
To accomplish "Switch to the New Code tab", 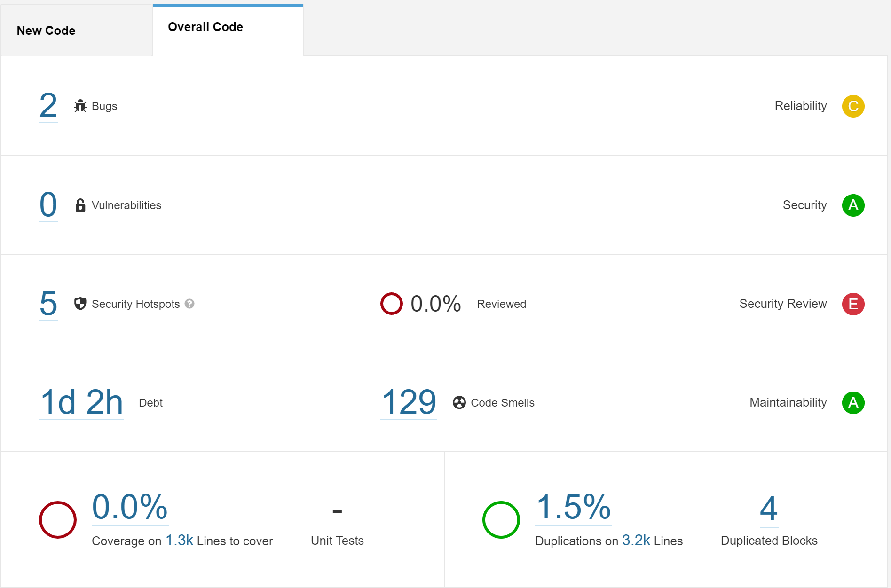I will [x=46, y=30].
